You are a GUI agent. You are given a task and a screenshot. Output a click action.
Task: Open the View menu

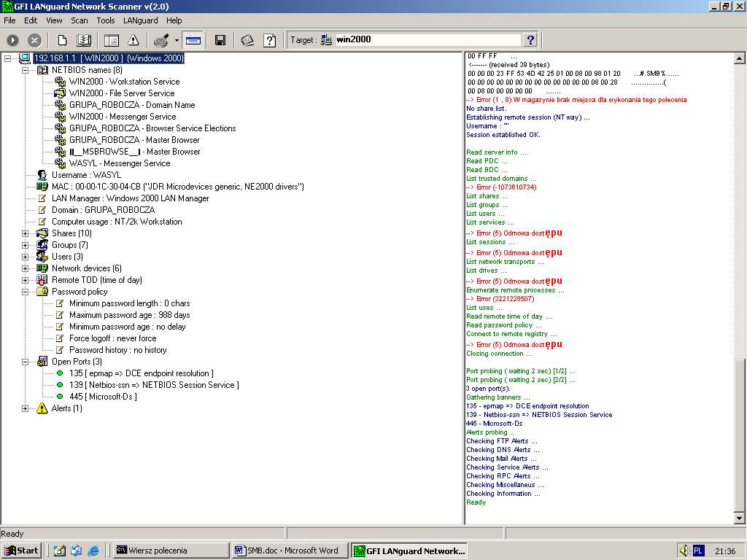54,20
